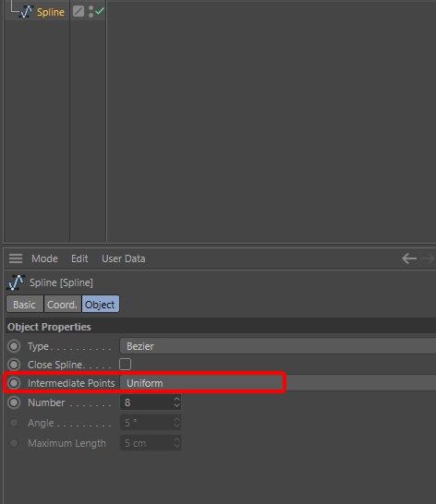Click the Close Spline label
The image size is (436, 504).
point(56,365)
